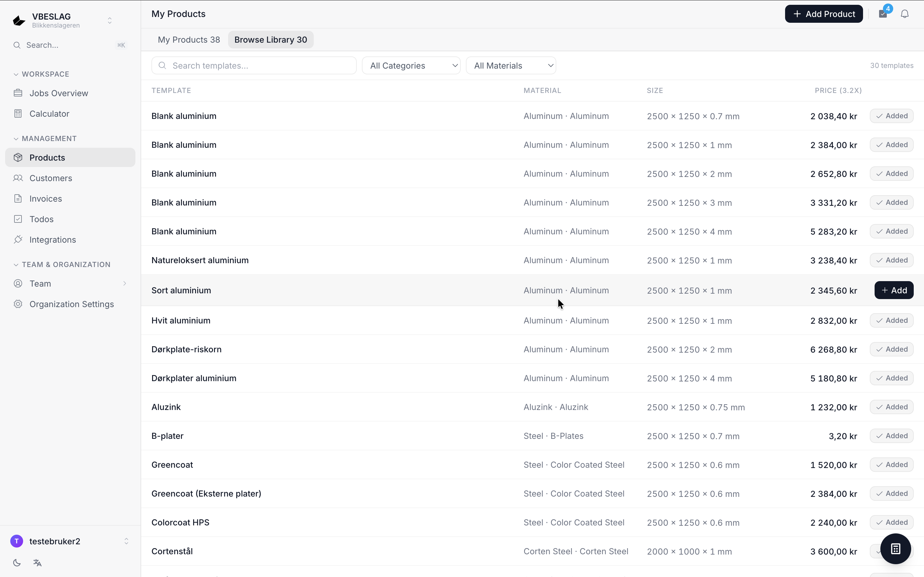Open the todo checklist icon with badge
This screenshot has height=577, width=924.
[883, 14]
